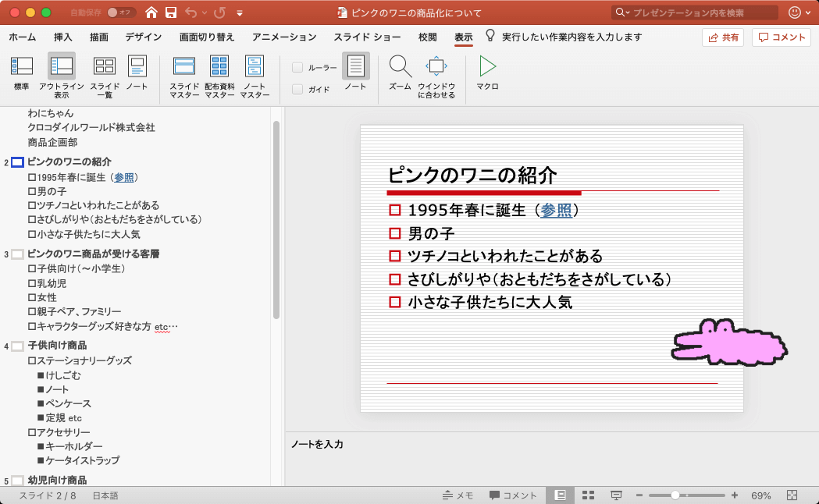Click the Share (共有) button
This screenshot has height=504, width=819.
pyautogui.click(x=723, y=37)
